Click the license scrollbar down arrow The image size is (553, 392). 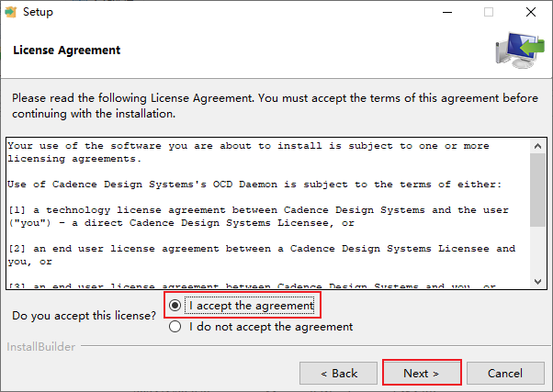(537, 281)
